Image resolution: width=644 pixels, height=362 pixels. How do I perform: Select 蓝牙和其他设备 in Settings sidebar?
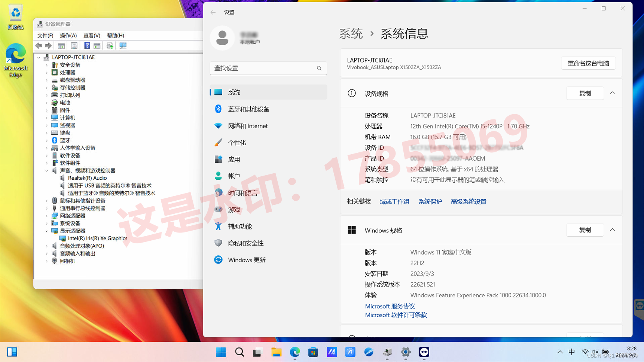[x=268, y=109]
